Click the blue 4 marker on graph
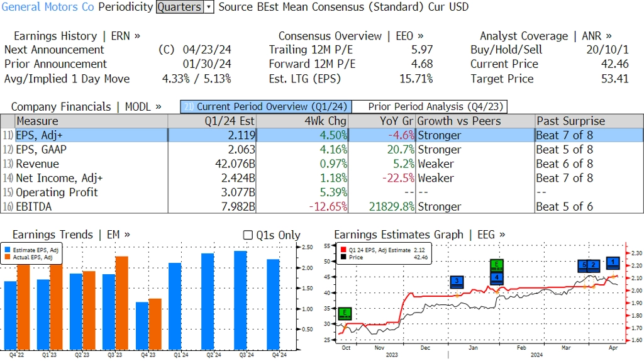644x361 pixels. tap(497, 278)
